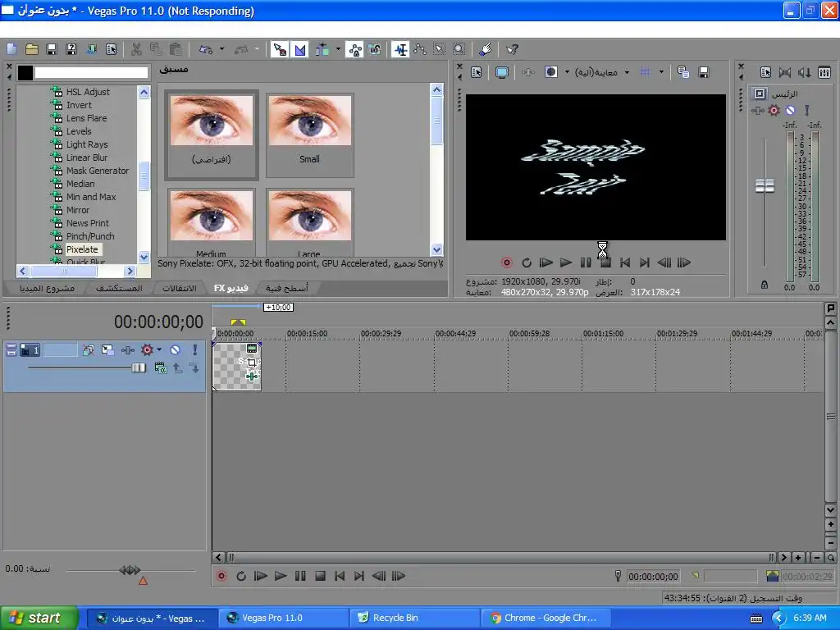The width and height of the screenshot is (840, 630).
Task: Click the preview Record button
Action: point(506,262)
